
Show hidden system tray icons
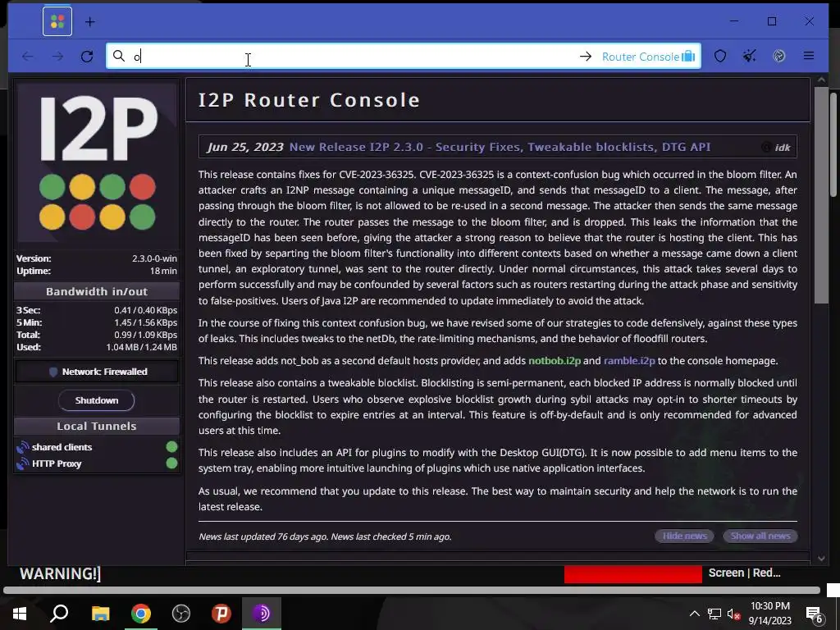point(694,614)
